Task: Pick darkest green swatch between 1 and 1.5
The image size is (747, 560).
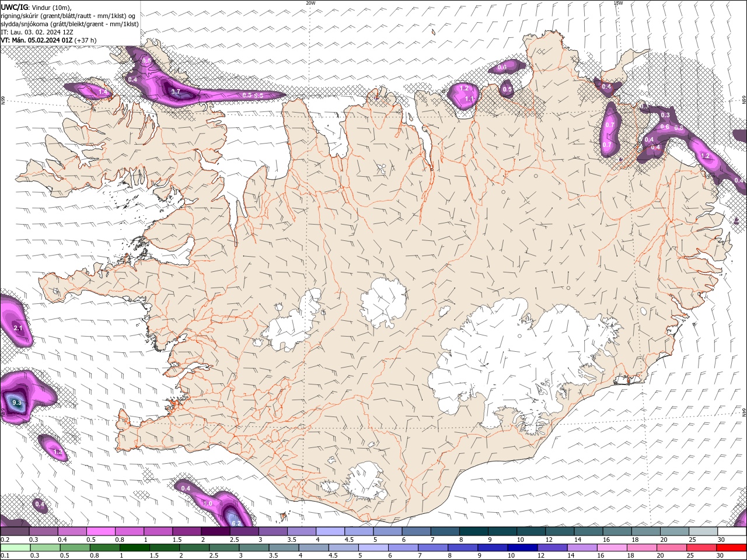Action: coord(135,548)
